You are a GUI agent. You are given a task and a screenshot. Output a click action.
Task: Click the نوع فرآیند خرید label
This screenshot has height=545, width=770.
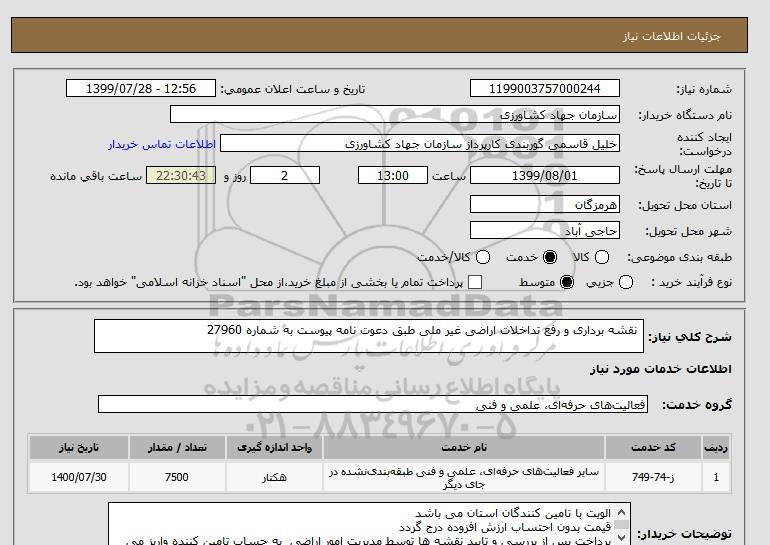click(x=691, y=282)
